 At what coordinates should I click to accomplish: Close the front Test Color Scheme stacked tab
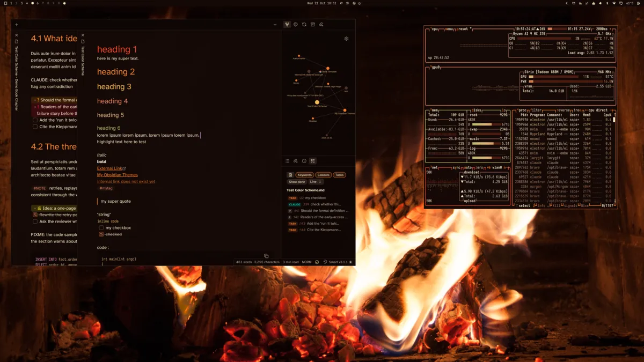[x=83, y=35]
